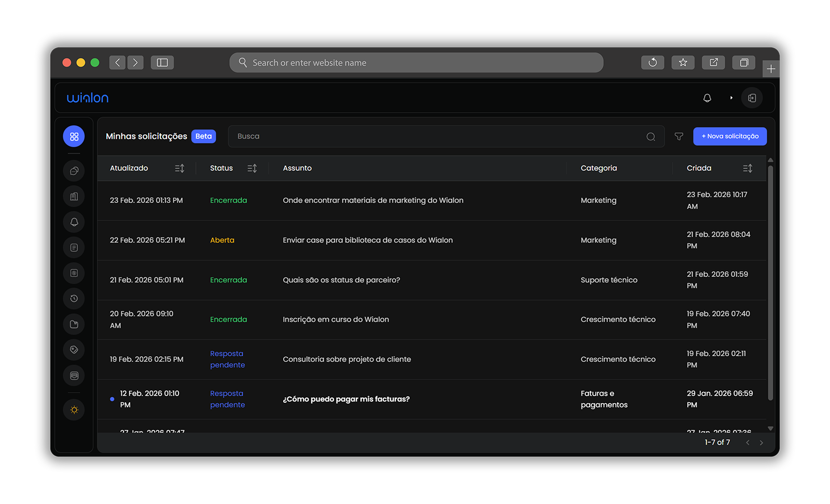Sort the Atualizado column
Image resolution: width=830 pixels, height=504 pixels.
[179, 168]
